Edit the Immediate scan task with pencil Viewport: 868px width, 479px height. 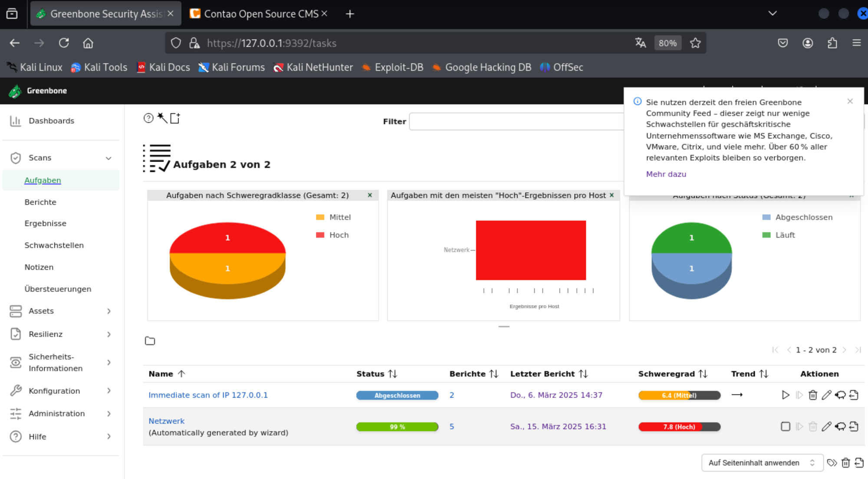pos(826,395)
